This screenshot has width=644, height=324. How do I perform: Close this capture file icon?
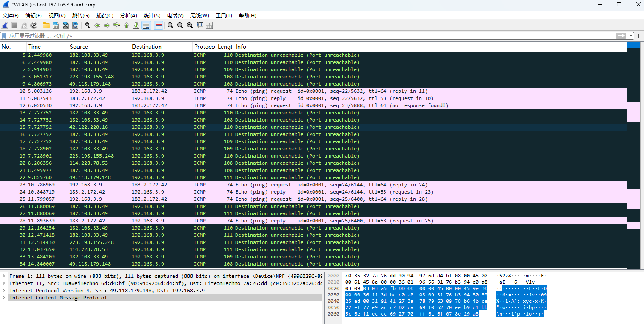tap(66, 25)
